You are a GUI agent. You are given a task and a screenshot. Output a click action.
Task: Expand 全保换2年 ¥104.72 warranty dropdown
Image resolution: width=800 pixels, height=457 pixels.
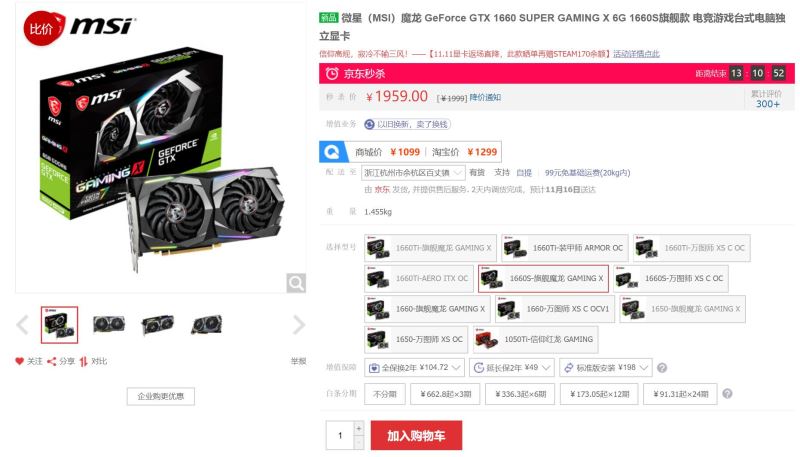click(x=414, y=368)
